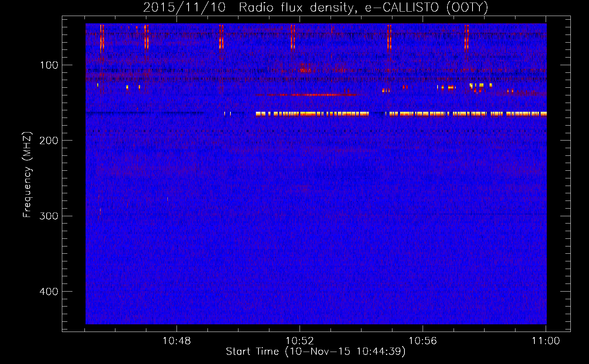Click the 10:56 time tick label
The image size is (589, 364).
coord(423,341)
